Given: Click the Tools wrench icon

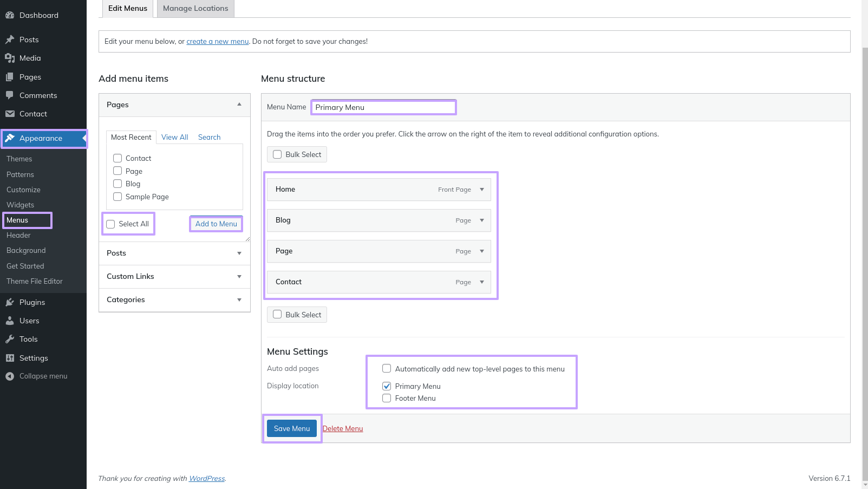Looking at the screenshot, I should click(x=10, y=339).
